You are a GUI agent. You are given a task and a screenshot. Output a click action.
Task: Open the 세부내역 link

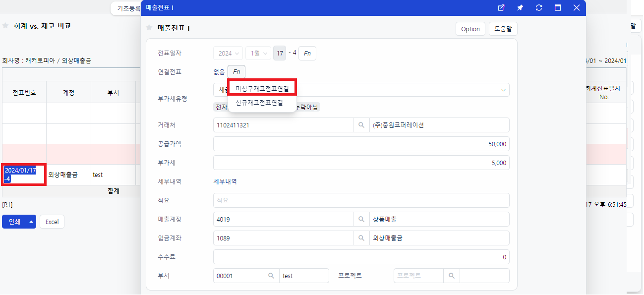point(225,181)
